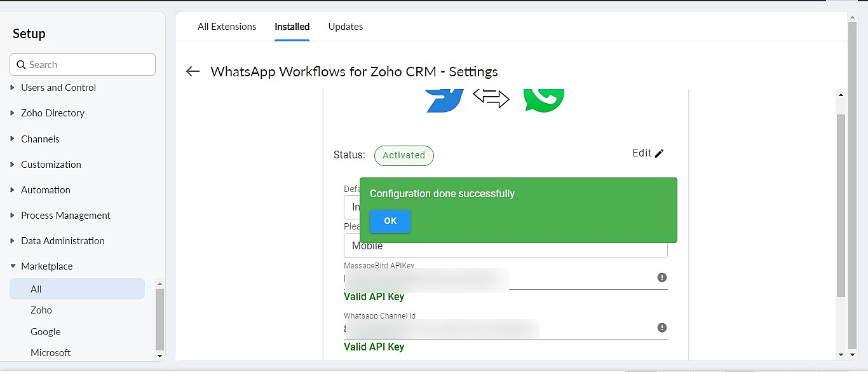Click the blue MessageBird logo
The width and height of the screenshot is (868, 372).
(x=445, y=100)
